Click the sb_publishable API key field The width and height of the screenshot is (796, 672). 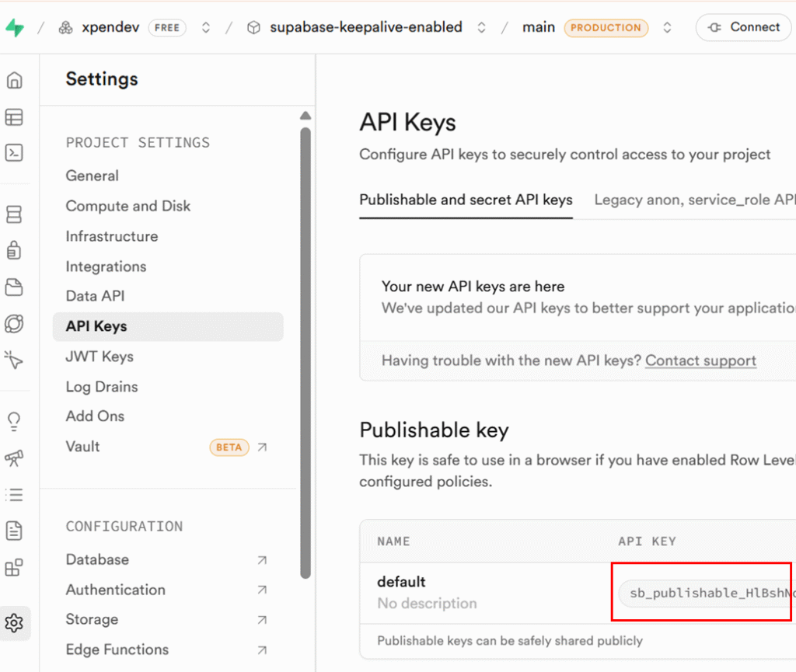point(707,594)
